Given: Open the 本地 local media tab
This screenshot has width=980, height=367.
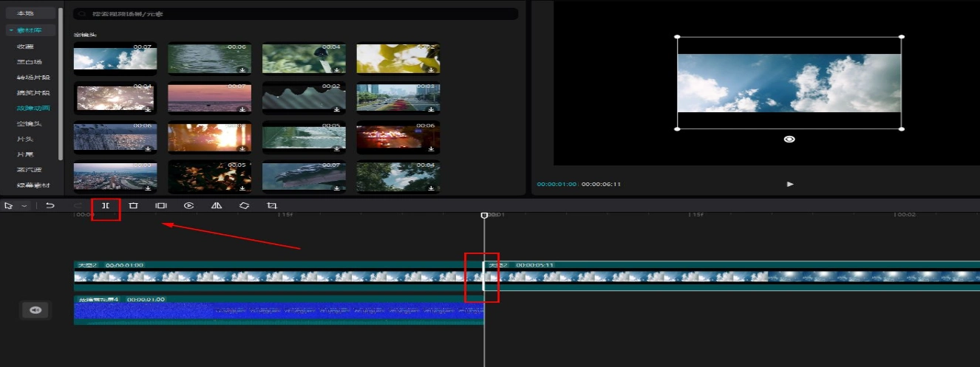Looking at the screenshot, I should (x=25, y=13).
